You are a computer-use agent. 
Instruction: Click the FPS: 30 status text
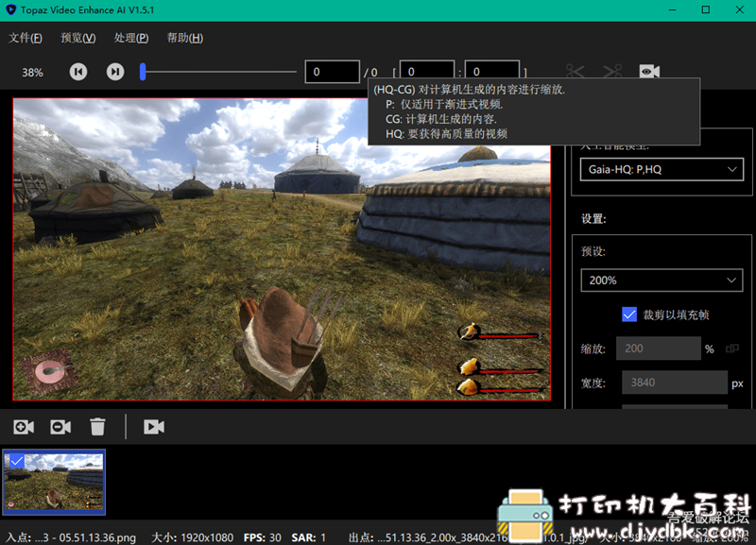tap(263, 537)
